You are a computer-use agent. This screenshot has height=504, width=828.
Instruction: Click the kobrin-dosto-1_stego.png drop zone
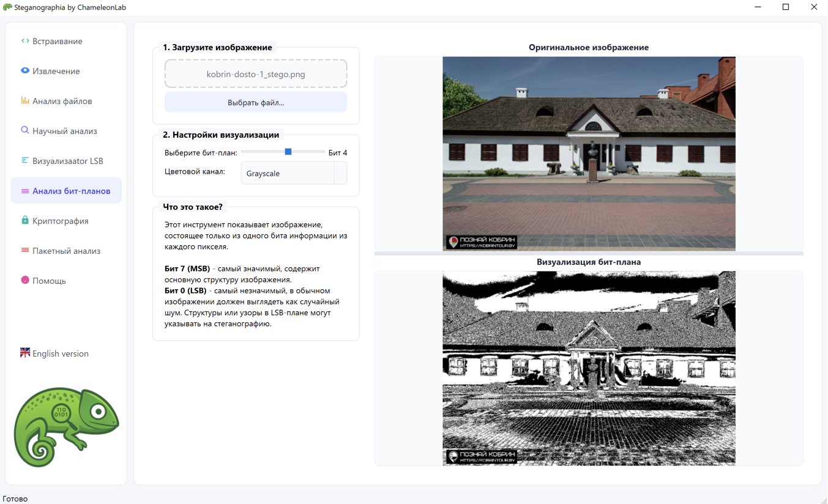(x=256, y=74)
